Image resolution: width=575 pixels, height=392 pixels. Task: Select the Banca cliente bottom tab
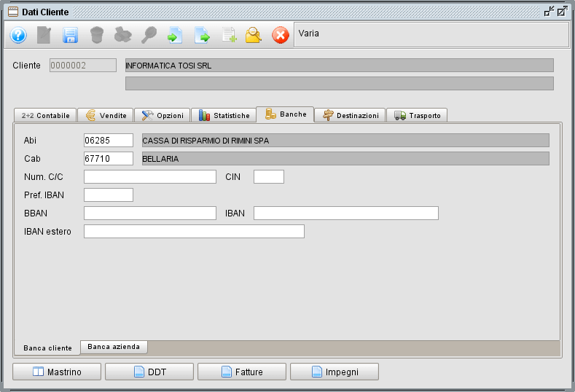coord(47,348)
